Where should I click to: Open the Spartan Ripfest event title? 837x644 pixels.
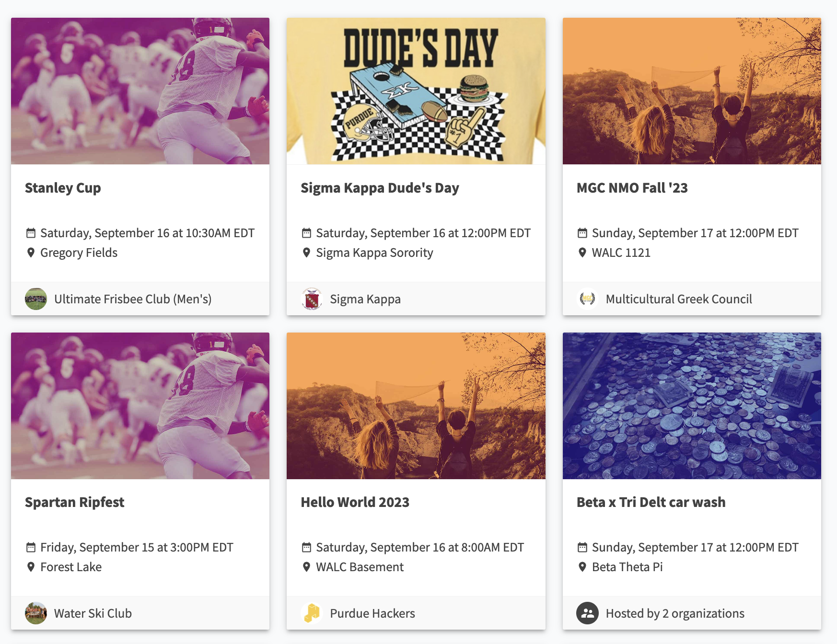point(74,502)
